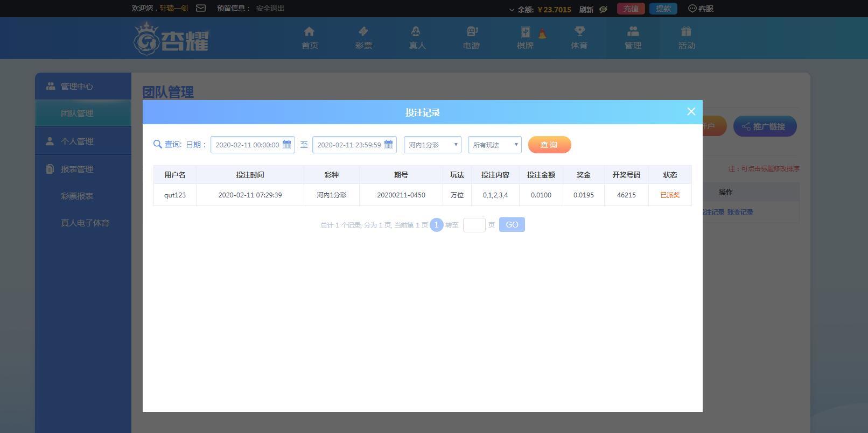Open the 所有玩法 play type dropdown
Screen dimensions: 868x433
coord(495,145)
